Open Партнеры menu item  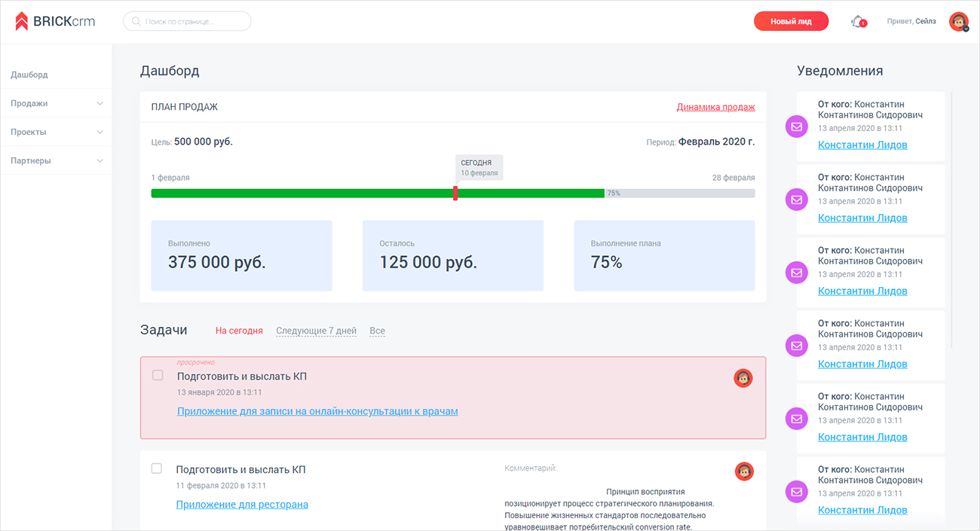31,160
